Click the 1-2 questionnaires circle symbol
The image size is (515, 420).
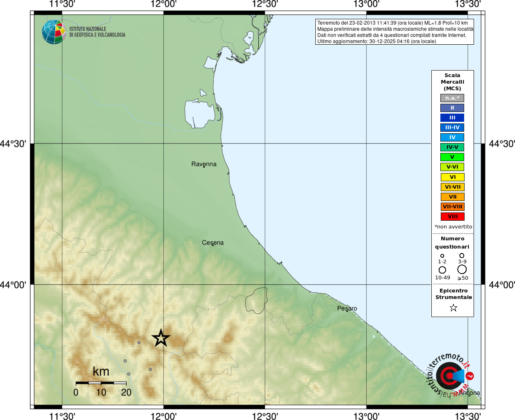[442, 256]
